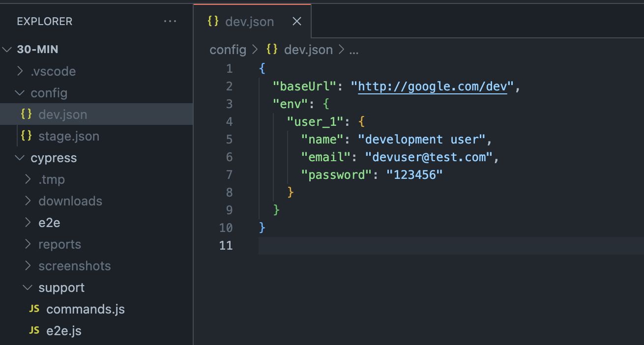Collapse the cypress folder
644x345 pixels.
coord(19,157)
